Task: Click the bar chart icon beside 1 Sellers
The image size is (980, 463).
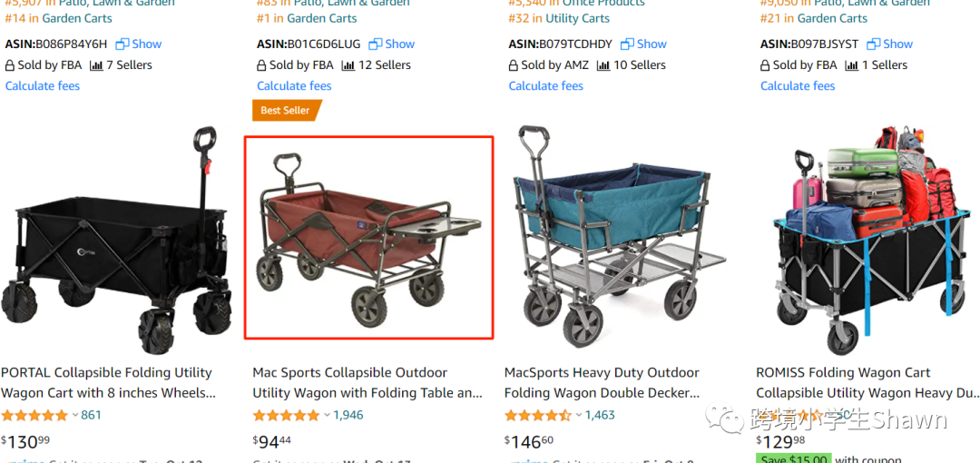Action: click(851, 65)
